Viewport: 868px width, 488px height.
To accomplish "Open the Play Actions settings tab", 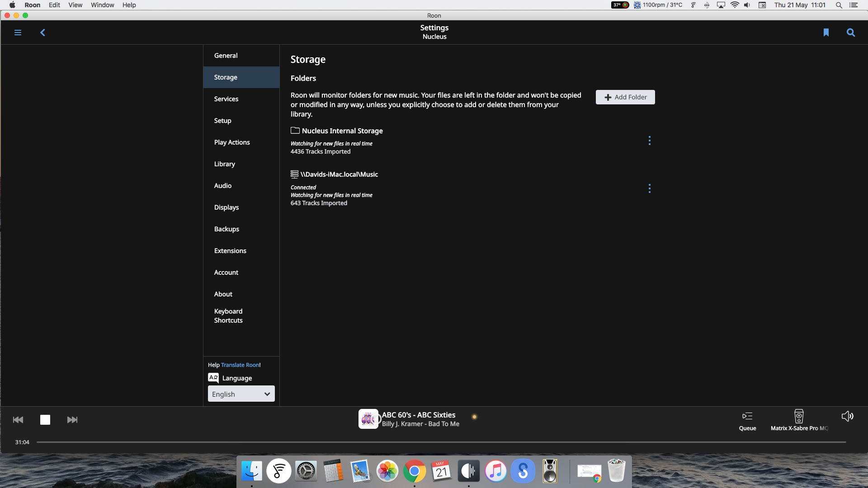I will [x=241, y=142].
